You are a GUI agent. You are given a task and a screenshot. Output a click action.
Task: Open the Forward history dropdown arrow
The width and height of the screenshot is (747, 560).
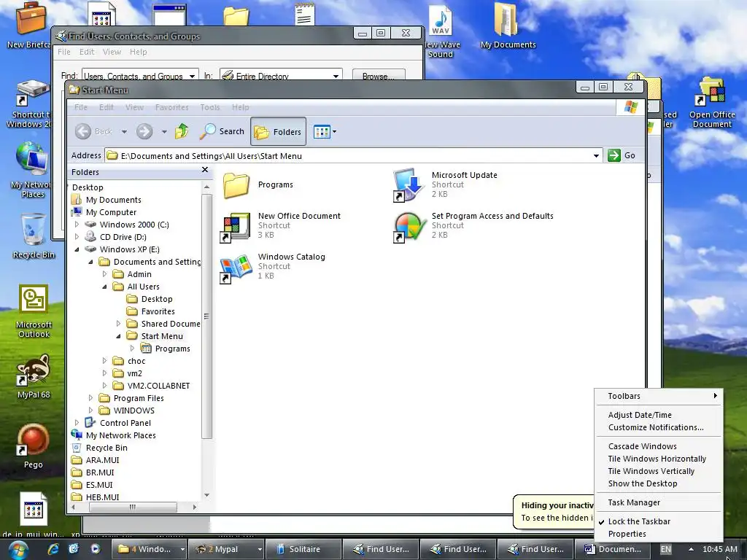click(x=164, y=132)
